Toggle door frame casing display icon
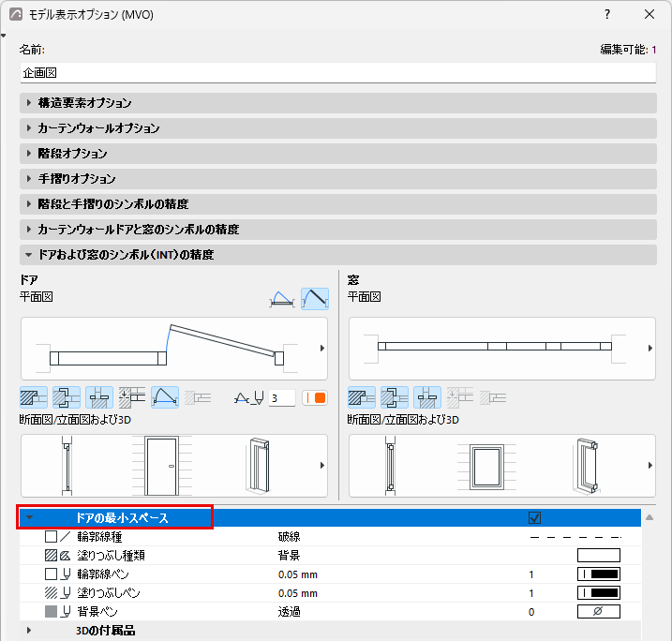 click(67, 397)
